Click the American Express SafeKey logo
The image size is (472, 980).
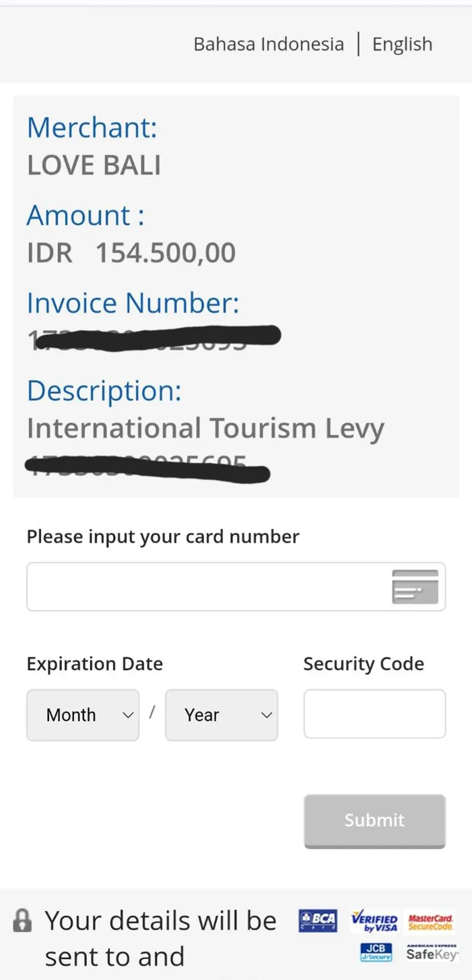click(x=432, y=952)
